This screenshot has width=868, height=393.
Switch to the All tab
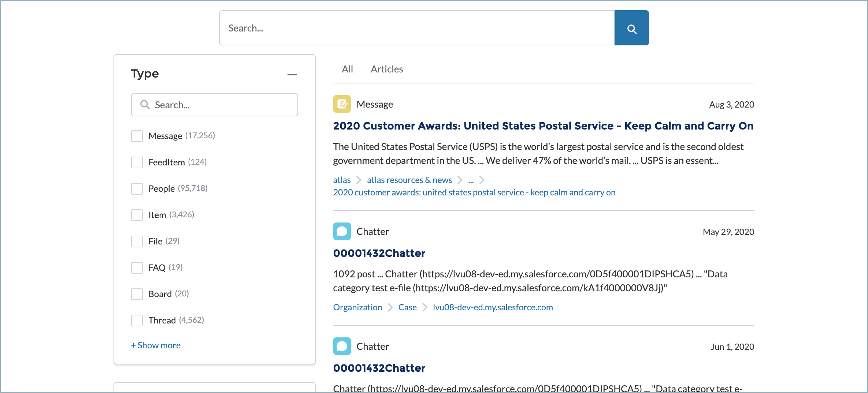[347, 69]
